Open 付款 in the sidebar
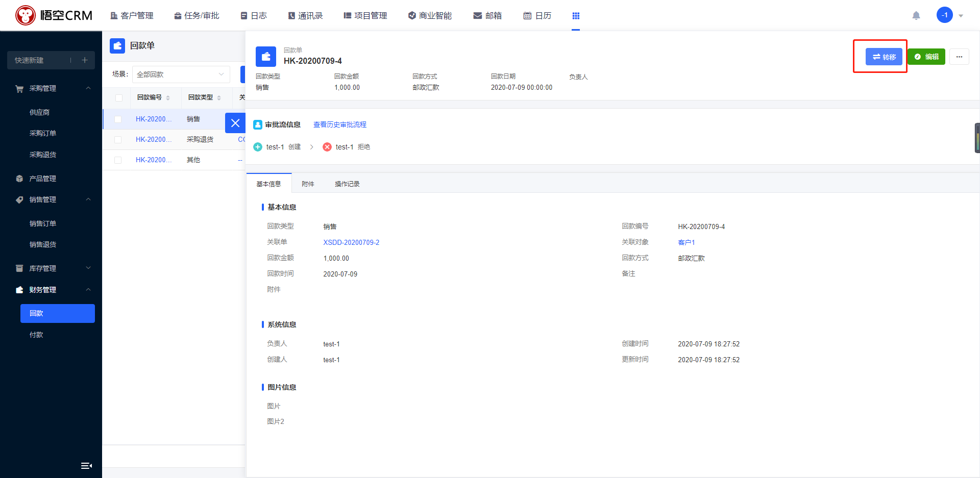980x478 pixels. click(36, 335)
